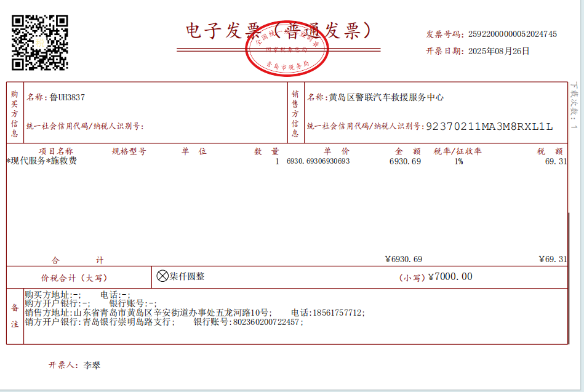Image resolution: width=584 pixels, height=392 pixels.
Task: Click buyer name 鲁UH3837
Action: point(67,97)
